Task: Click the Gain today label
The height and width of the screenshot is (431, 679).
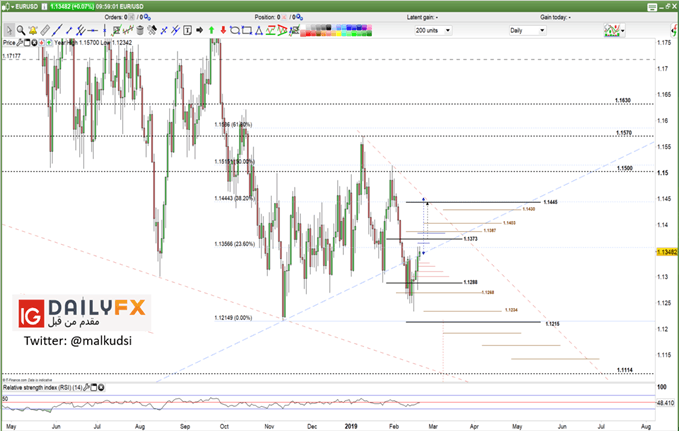Action: click(555, 17)
